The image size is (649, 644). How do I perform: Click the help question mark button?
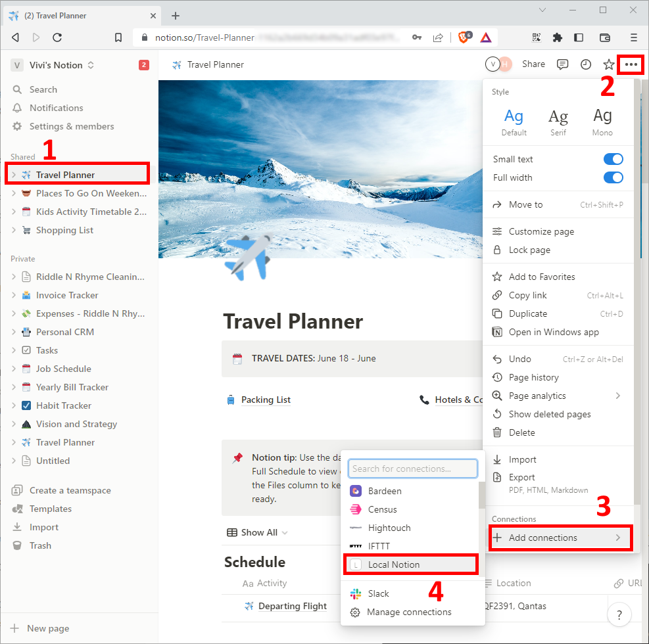coord(619,615)
